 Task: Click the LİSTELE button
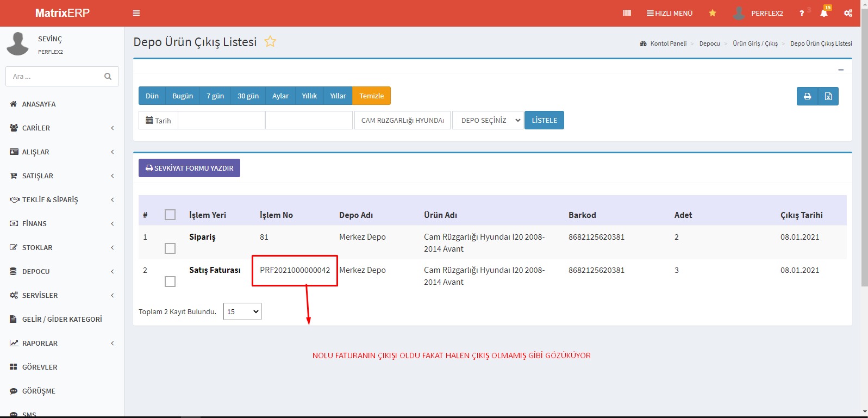pyautogui.click(x=544, y=120)
